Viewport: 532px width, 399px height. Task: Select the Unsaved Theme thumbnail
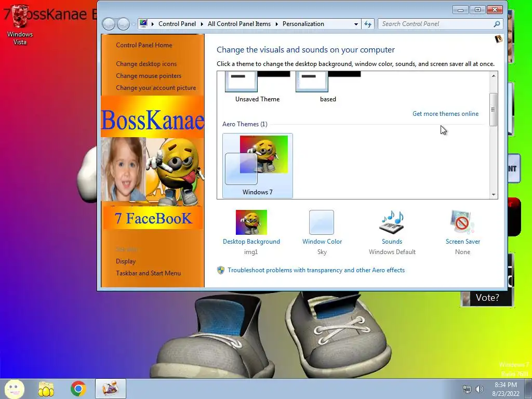click(257, 87)
